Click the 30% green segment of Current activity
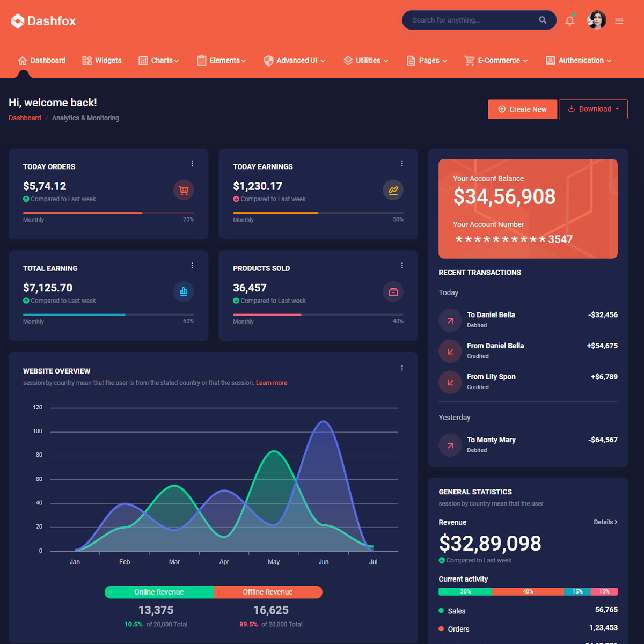The height and width of the screenshot is (644, 644). click(465, 591)
